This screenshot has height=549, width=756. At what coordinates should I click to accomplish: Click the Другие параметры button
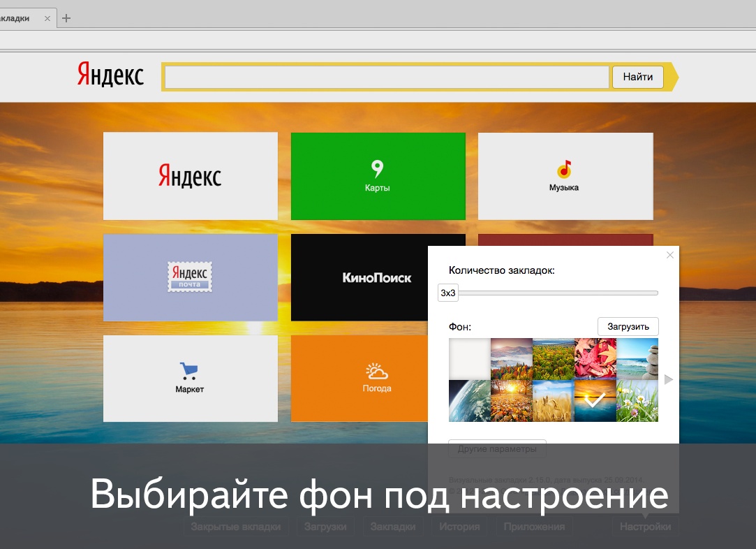[497, 448]
